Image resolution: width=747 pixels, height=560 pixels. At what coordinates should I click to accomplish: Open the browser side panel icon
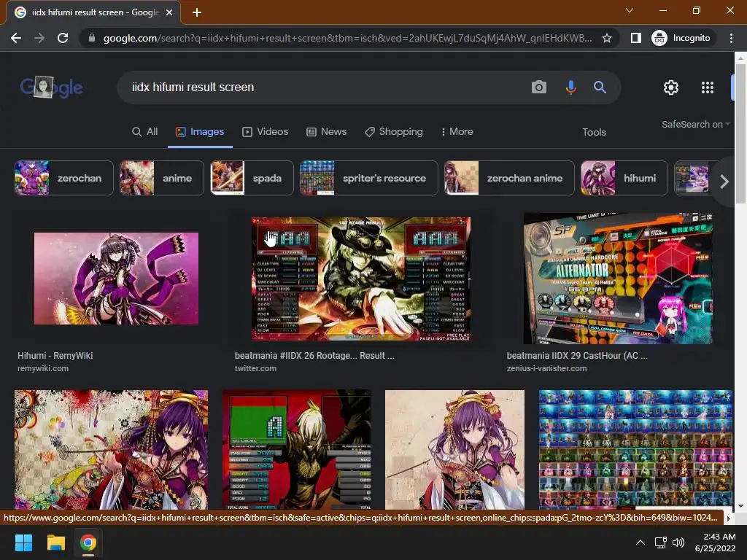(635, 38)
